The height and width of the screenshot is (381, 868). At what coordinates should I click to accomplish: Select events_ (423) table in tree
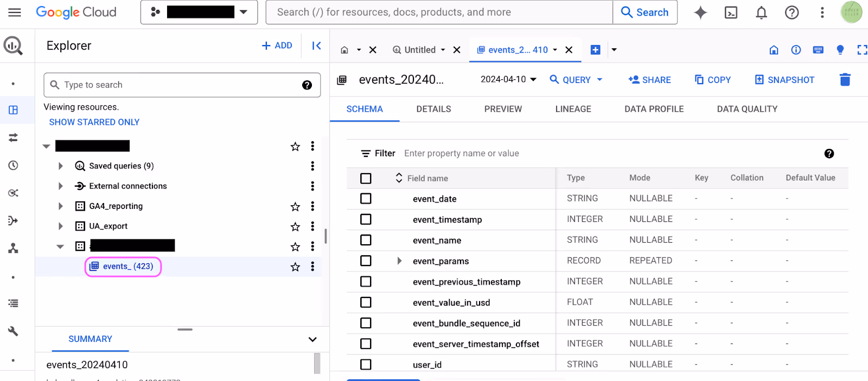coord(123,266)
